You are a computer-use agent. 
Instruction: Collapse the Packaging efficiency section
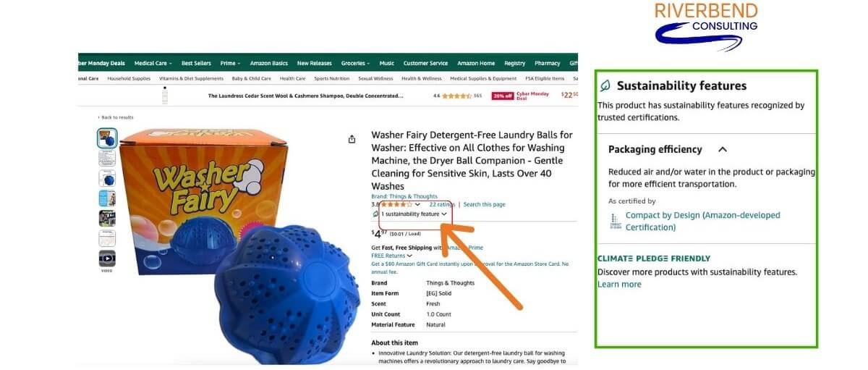pos(722,149)
